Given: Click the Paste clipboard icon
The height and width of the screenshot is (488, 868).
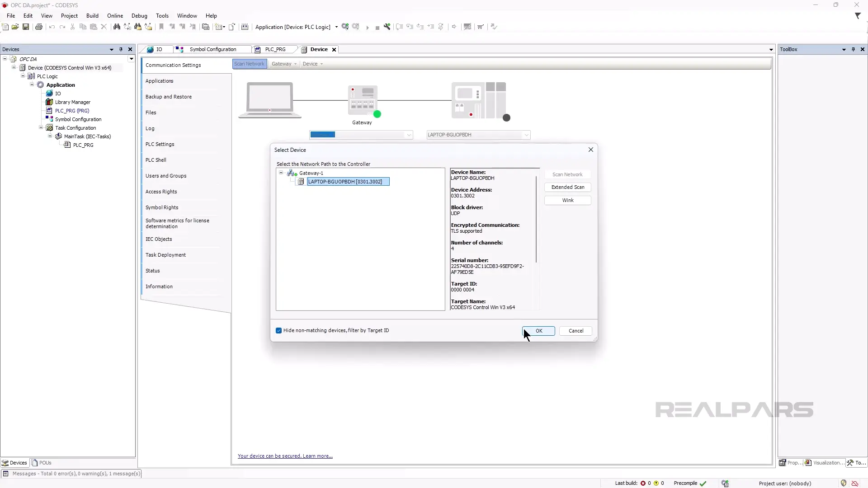Looking at the screenshot, I should [94, 27].
